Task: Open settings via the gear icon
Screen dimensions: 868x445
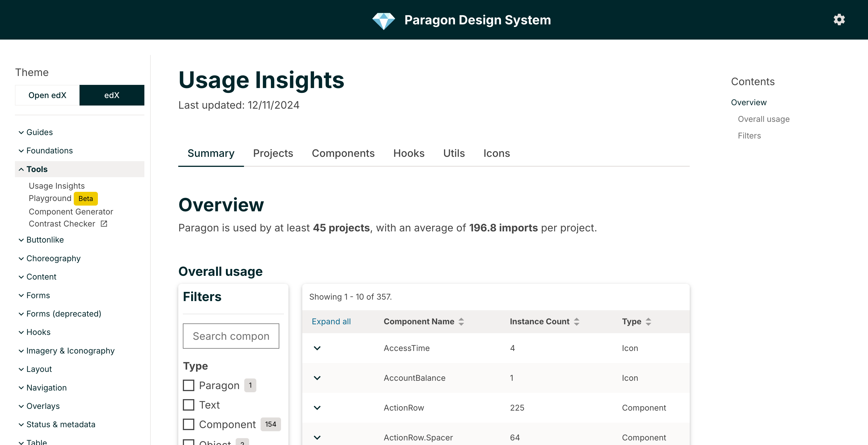Action: pyautogui.click(x=839, y=19)
